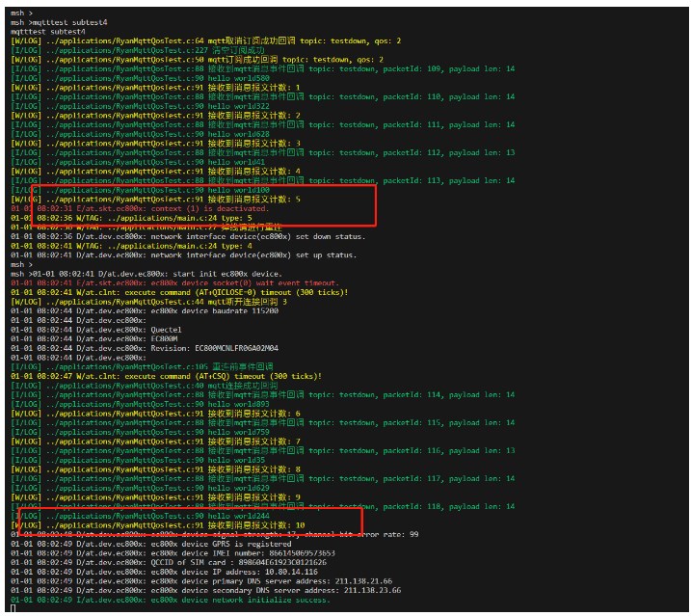Click the '接收到消息报文计数: 4' line
This screenshot has width=691, height=616.
(x=155, y=171)
